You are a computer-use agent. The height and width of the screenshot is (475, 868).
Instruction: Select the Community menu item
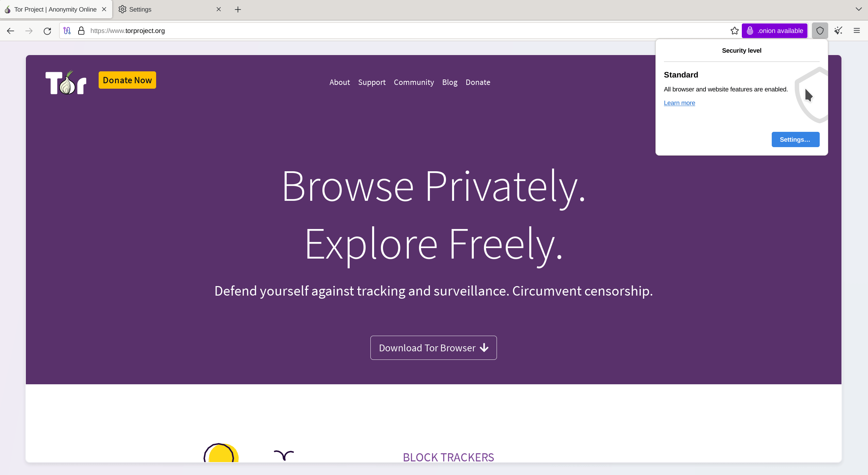point(414,82)
